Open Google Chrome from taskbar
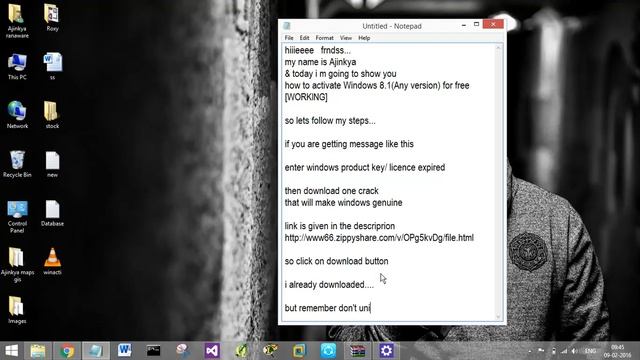 (x=67, y=351)
